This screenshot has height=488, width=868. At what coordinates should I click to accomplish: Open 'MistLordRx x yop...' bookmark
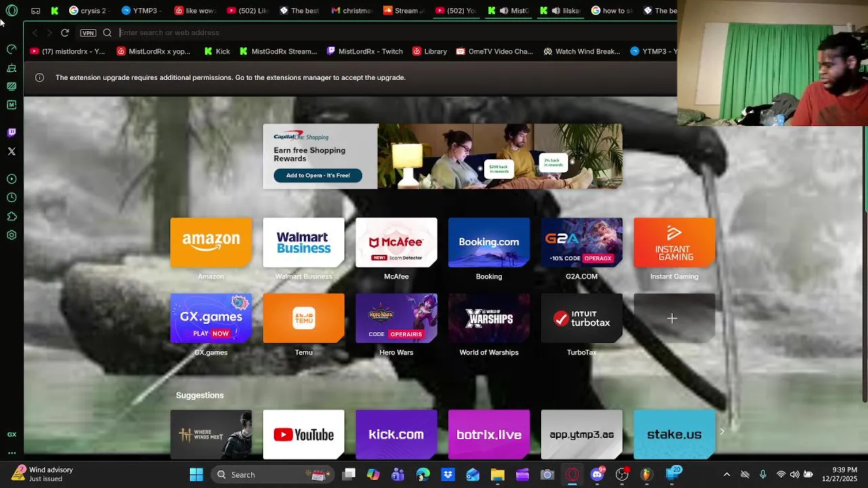pyautogui.click(x=153, y=52)
